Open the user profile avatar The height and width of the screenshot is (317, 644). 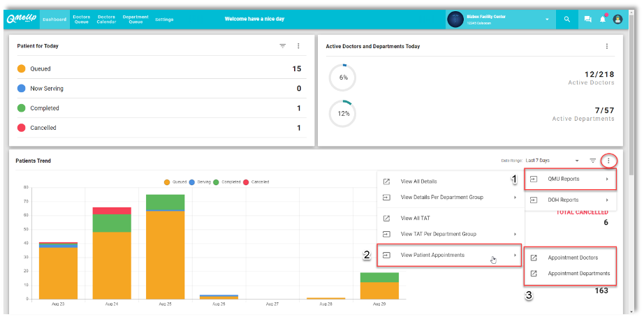click(617, 20)
